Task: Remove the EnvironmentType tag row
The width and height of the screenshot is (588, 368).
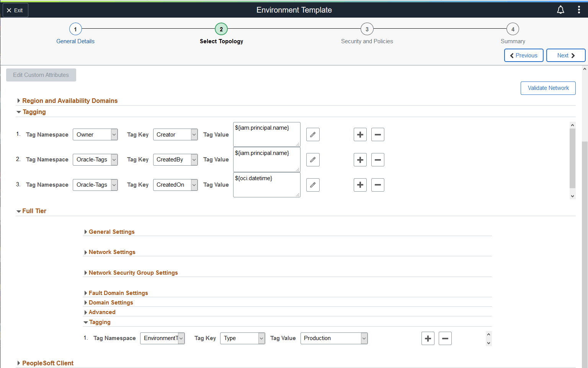Action: click(x=445, y=338)
